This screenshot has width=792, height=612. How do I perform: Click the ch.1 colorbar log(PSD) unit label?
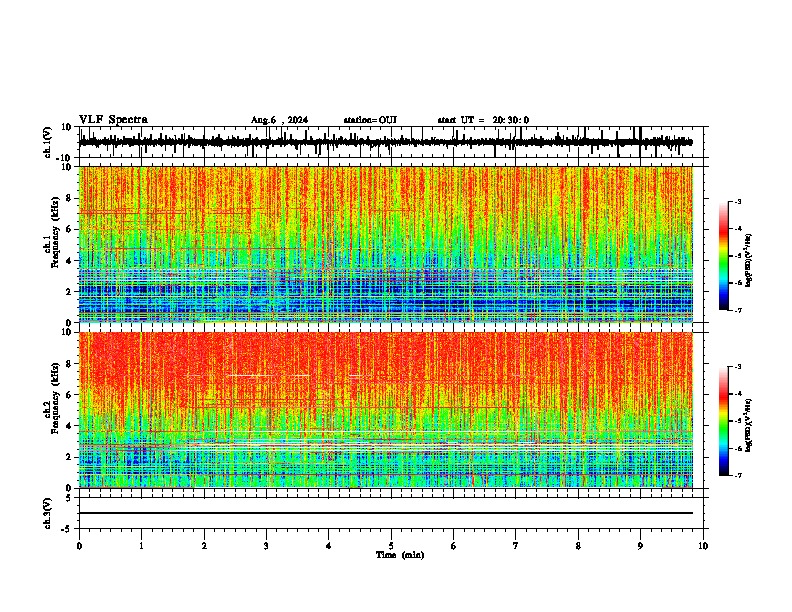(x=749, y=261)
